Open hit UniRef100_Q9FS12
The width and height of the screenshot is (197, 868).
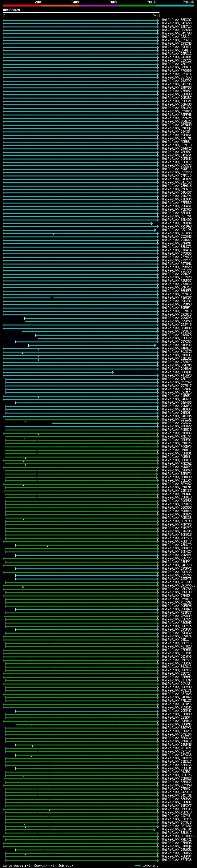(x=177, y=54)
